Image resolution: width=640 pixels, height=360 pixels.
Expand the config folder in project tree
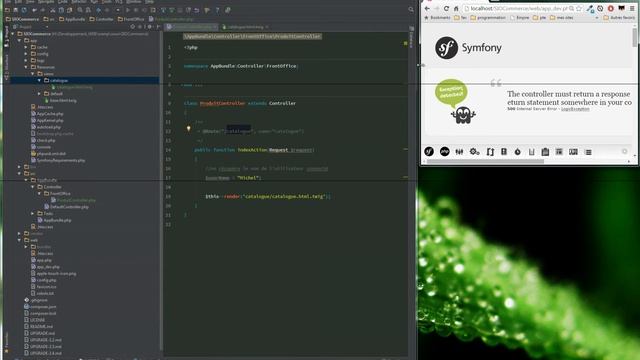(x=26, y=54)
